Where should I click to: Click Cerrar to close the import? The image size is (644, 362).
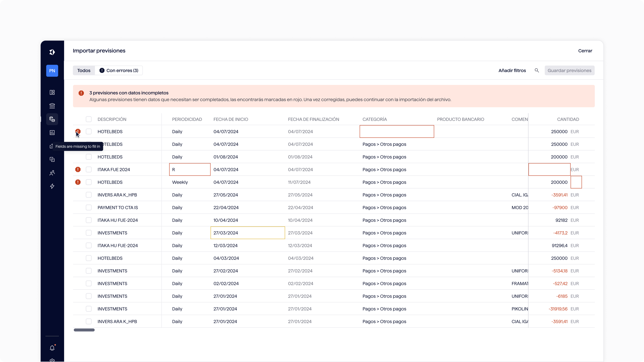click(585, 51)
